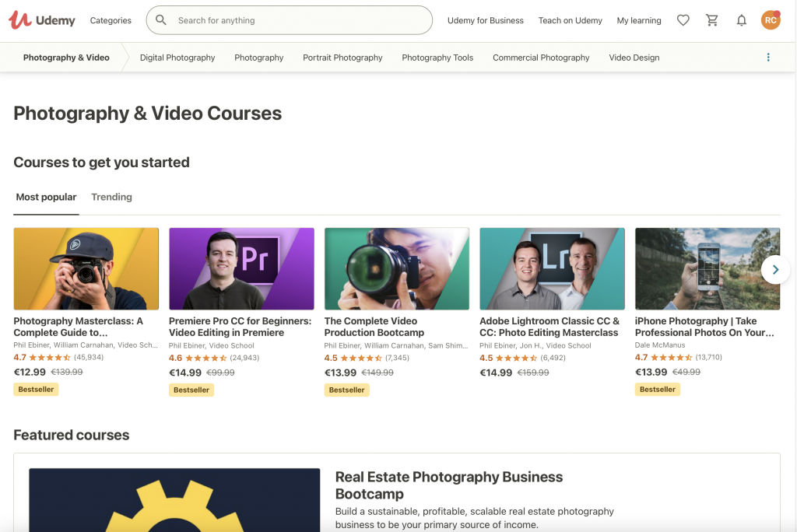Click Bestseller badge under Video Production Bootcamp

tap(346, 390)
